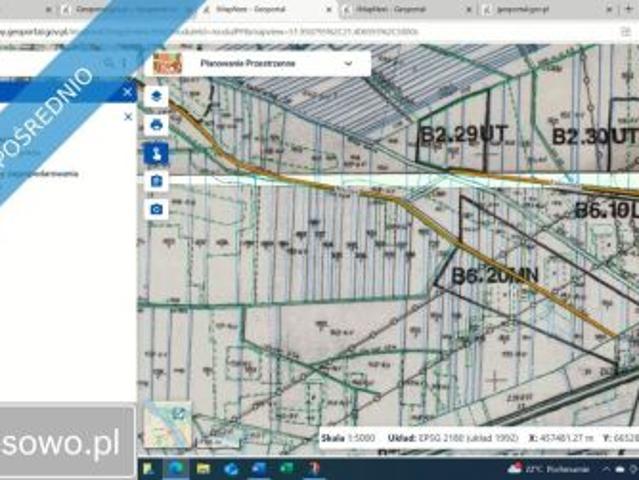Click the print map icon
Screen dimensions: 639x480
[156, 125]
